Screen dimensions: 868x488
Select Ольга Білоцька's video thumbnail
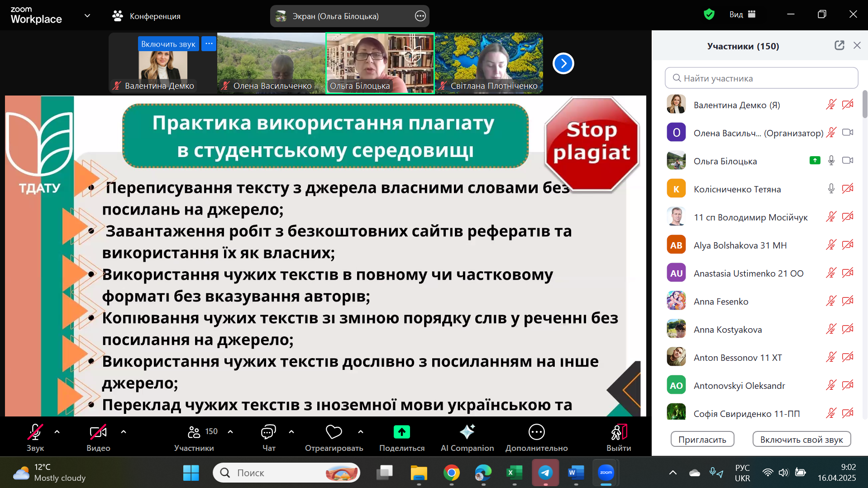pyautogui.click(x=380, y=63)
